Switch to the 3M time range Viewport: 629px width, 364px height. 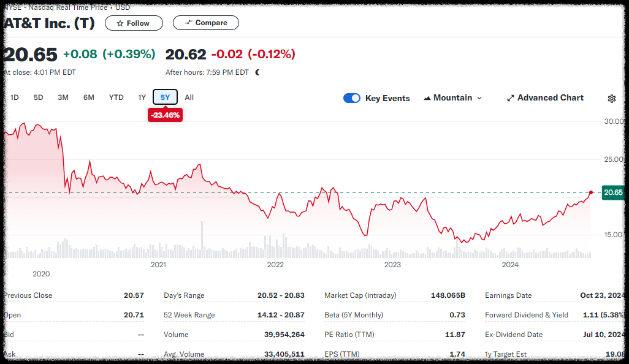(x=63, y=97)
